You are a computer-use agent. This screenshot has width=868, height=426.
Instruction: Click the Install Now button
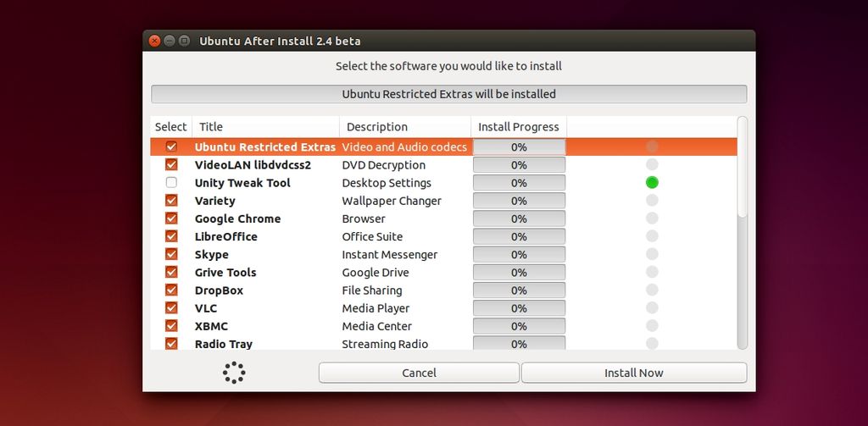pos(634,373)
